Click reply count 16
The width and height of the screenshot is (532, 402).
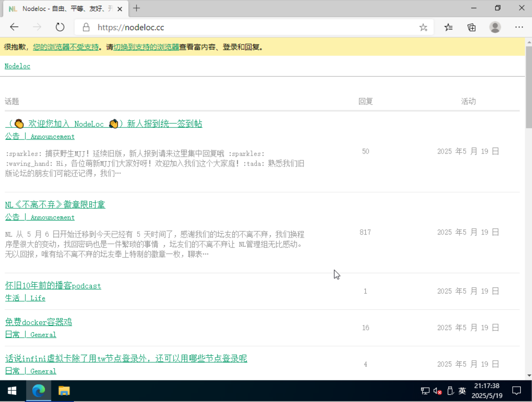(x=365, y=328)
